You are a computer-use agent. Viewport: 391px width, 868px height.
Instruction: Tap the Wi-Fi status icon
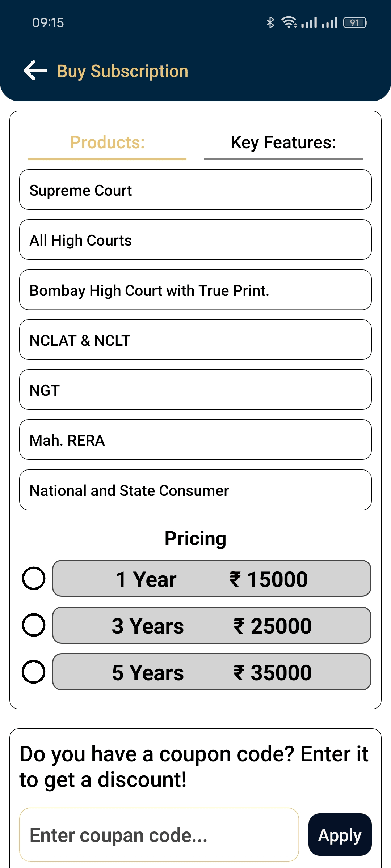289,22
